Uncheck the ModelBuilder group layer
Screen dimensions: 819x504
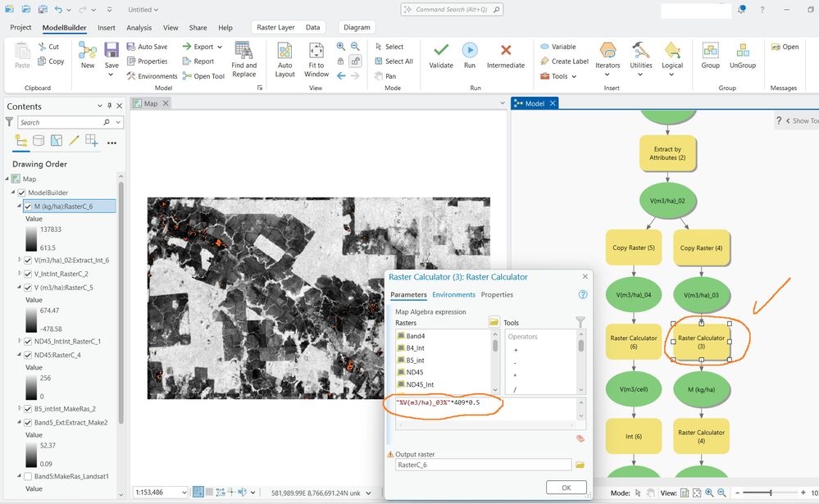point(22,193)
